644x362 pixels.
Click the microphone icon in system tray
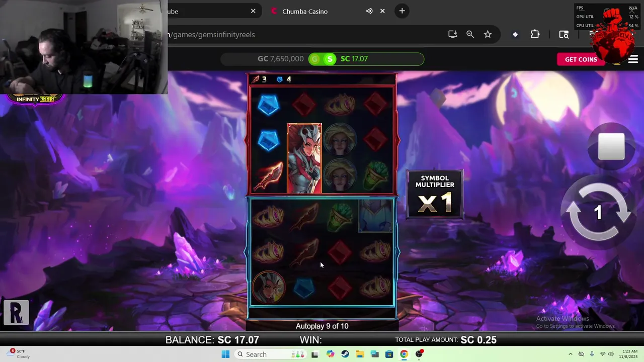[x=592, y=354]
